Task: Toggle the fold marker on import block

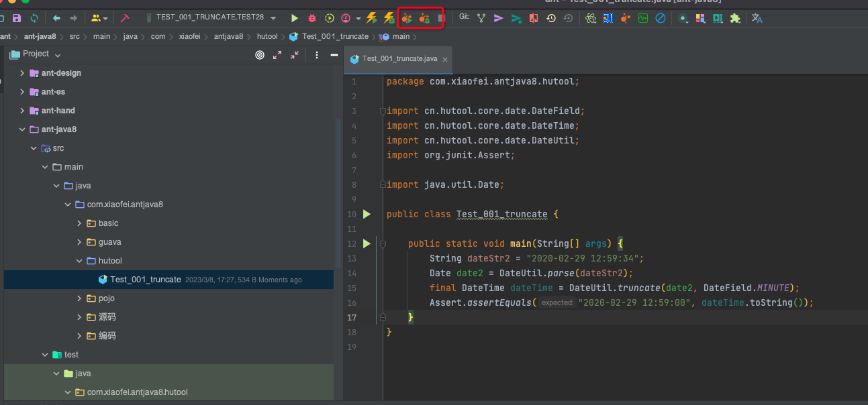Action: pyautogui.click(x=382, y=111)
